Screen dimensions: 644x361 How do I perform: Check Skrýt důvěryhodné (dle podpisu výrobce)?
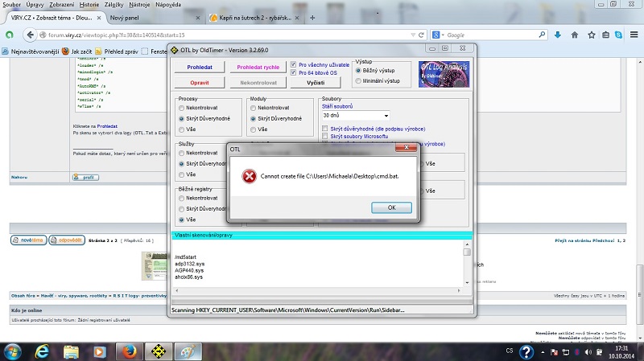tap(325, 129)
